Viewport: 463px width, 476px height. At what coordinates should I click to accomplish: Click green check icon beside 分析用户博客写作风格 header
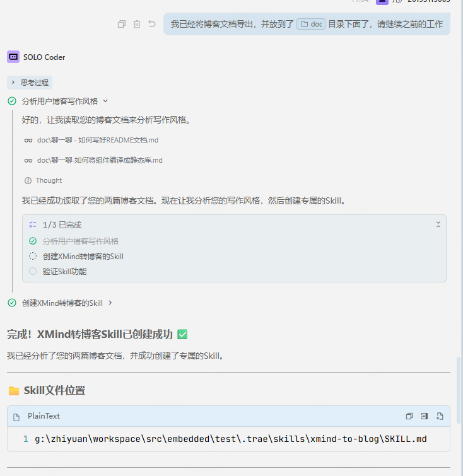[12, 101]
